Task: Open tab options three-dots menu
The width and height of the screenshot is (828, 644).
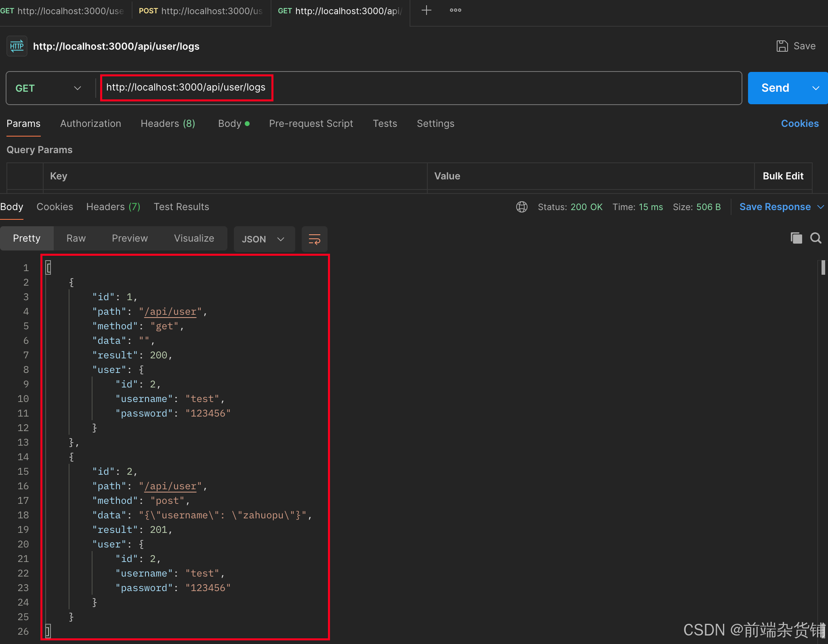Action: [x=455, y=11]
